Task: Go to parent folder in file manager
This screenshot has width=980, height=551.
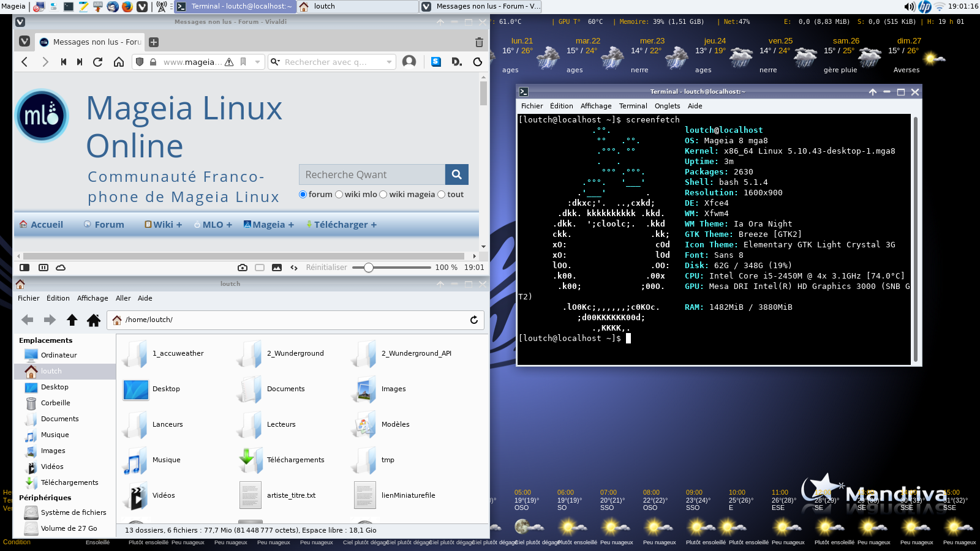Action: click(x=72, y=320)
